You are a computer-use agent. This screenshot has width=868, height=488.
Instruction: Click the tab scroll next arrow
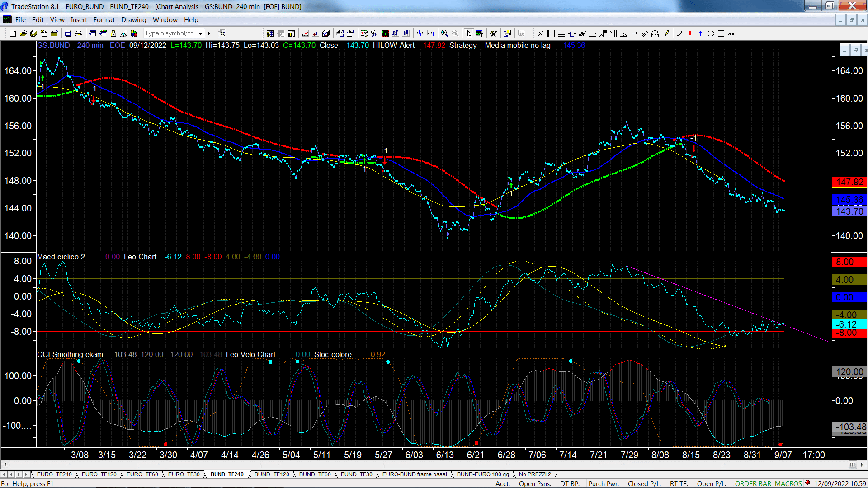(x=19, y=474)
